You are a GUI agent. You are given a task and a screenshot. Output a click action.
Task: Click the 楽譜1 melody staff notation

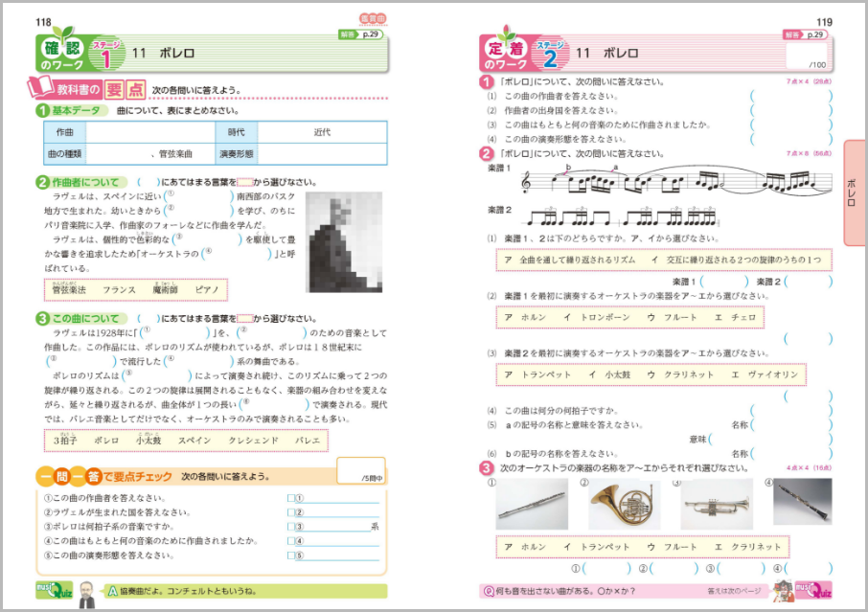tap(676, 180)
